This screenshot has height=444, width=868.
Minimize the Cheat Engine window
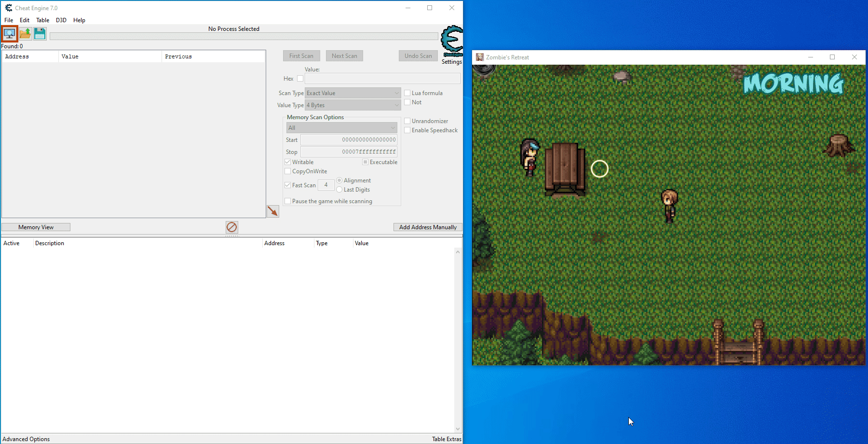click(408, 8)
